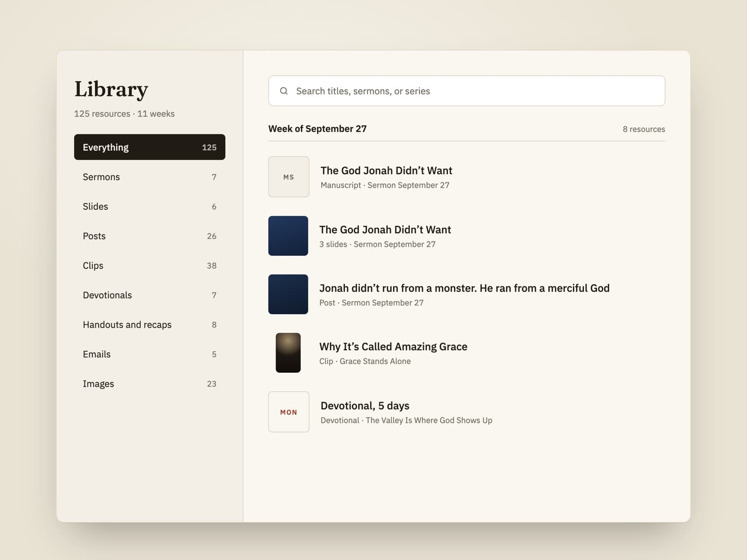Click Clip · Grace Stands Alone subtitle
Image resolution: width=747 pixels, height=560 pixels.
point(365,361)
